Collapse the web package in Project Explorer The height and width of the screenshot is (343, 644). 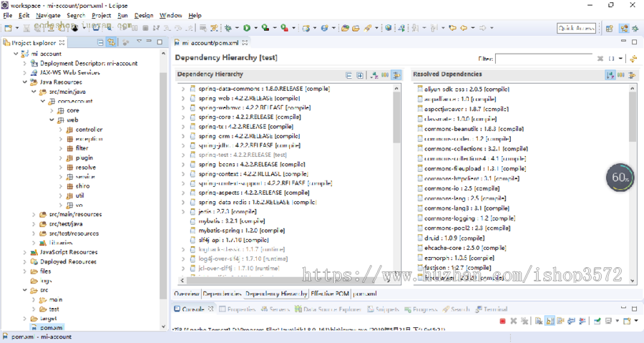tap(52, 120)
